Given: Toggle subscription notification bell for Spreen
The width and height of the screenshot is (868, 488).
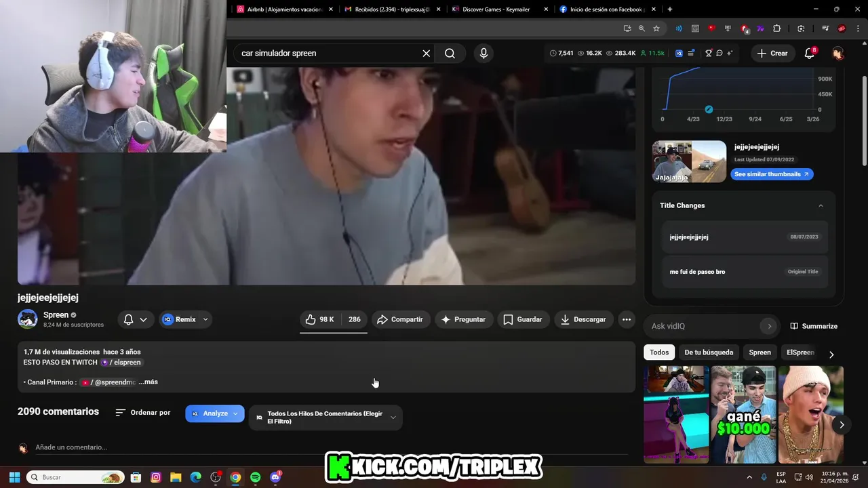Looking at the screenshot, I should [x=135, y=319].
